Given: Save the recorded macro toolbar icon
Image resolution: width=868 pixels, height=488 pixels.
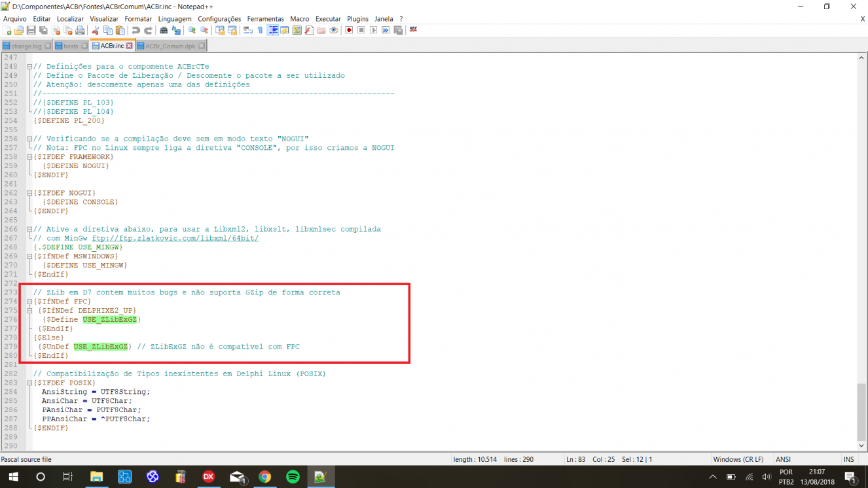Looking at the screenshot, I should 398,30.
